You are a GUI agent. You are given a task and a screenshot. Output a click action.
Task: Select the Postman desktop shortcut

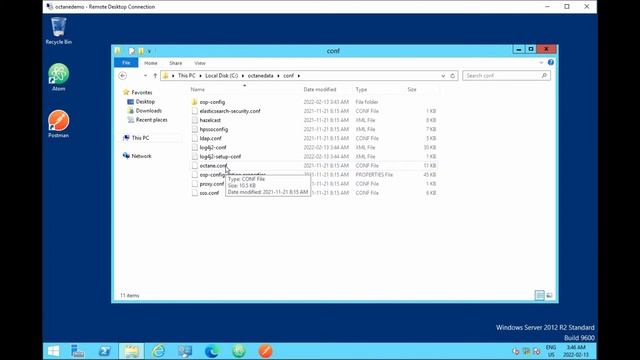click(x=58, y=124)
